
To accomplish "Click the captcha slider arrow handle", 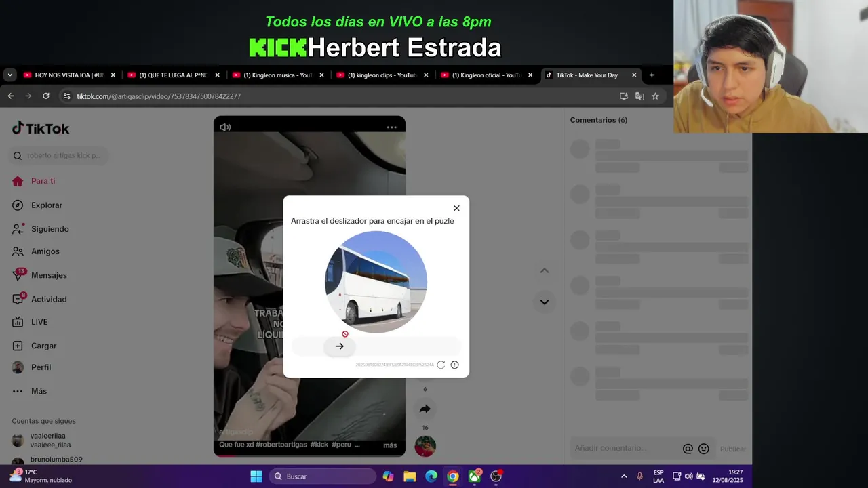I will click(x=340, y=346).
